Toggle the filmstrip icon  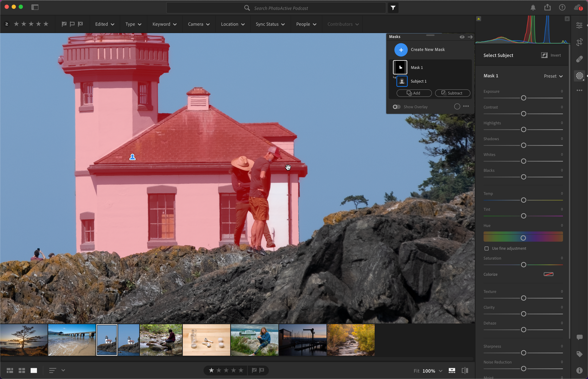click(x=452, y=371)
